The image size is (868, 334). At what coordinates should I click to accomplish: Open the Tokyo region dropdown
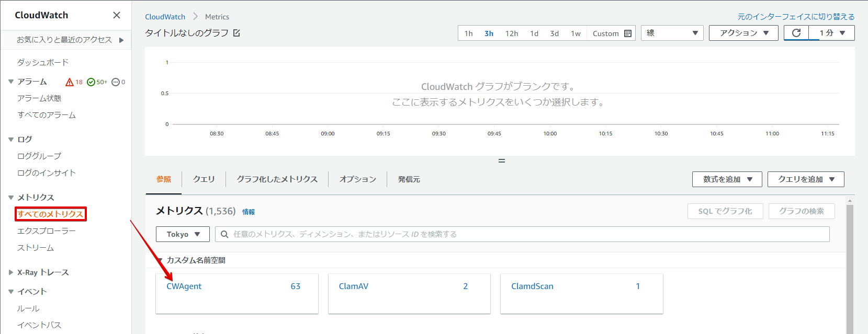pyautogui.click(x=183, y=234)
